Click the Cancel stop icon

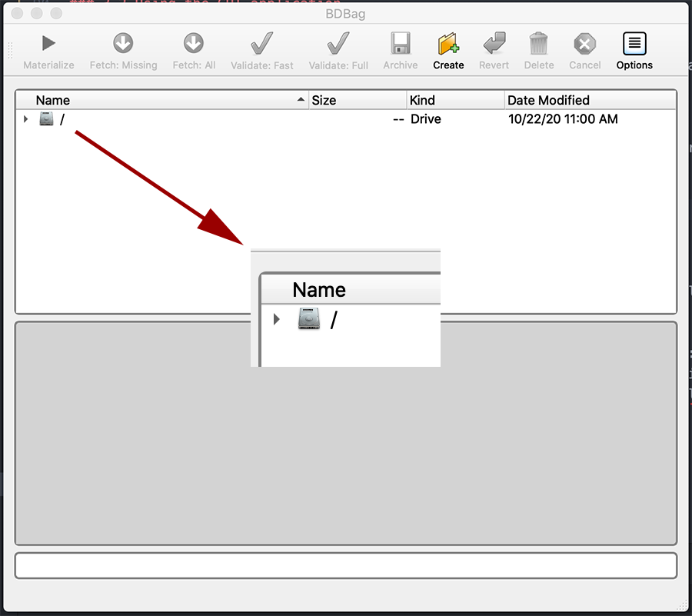585,44
